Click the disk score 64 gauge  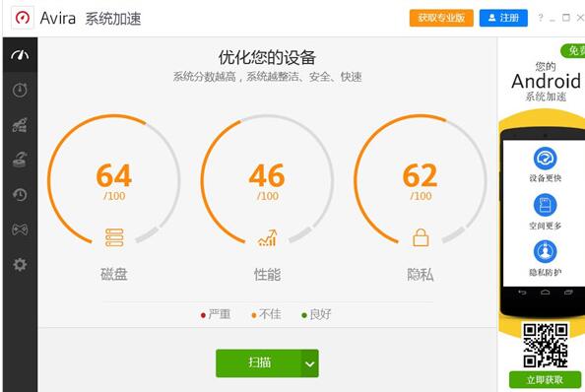[114, 180]
